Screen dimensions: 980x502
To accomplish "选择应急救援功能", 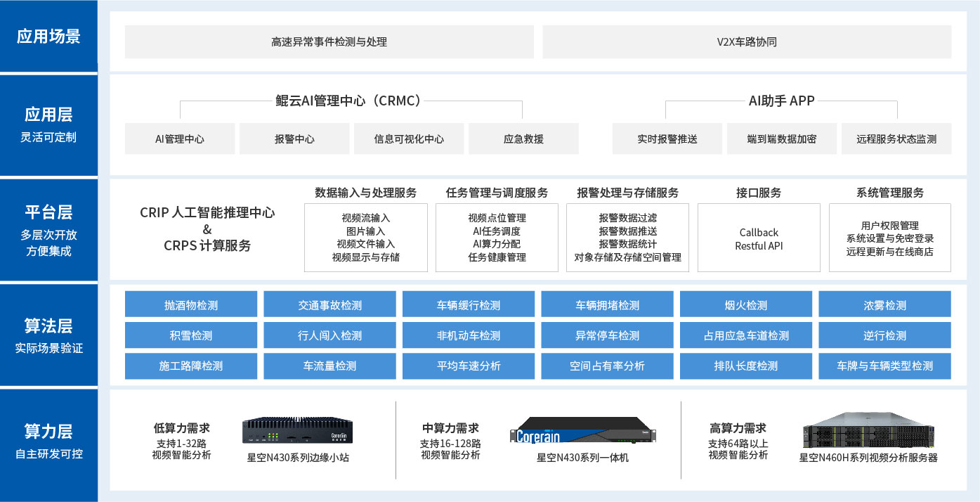I will click(523, 139).
